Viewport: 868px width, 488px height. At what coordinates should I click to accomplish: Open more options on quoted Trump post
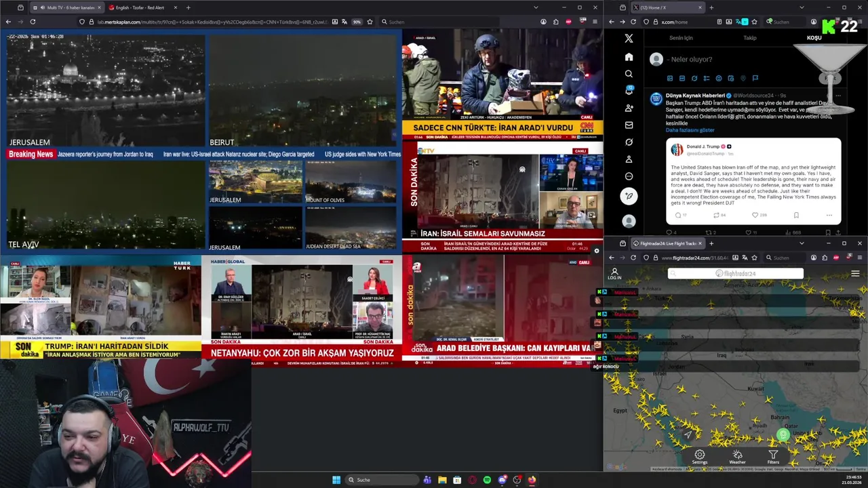click(829, 215)
